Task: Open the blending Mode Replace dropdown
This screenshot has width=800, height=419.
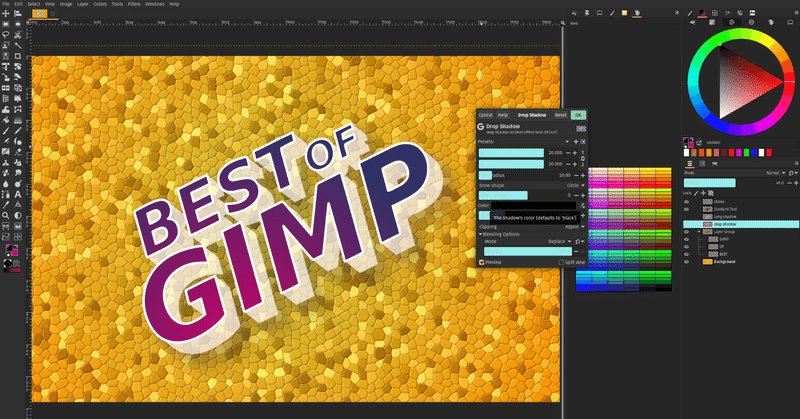Action: pyautogui.click(x=560, y=241)
